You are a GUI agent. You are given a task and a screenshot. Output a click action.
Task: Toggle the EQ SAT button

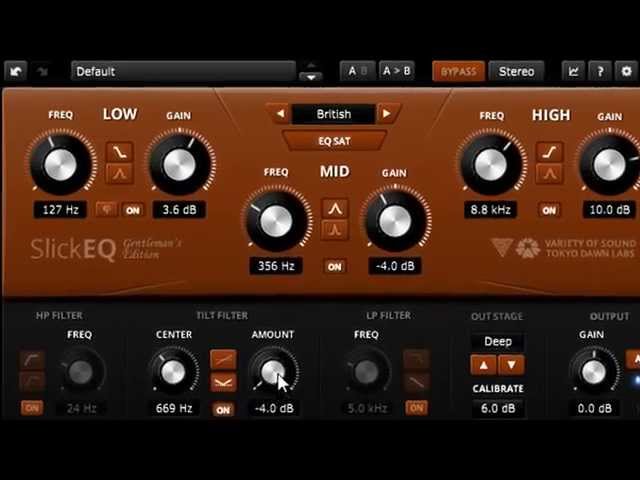pos(334,141)
